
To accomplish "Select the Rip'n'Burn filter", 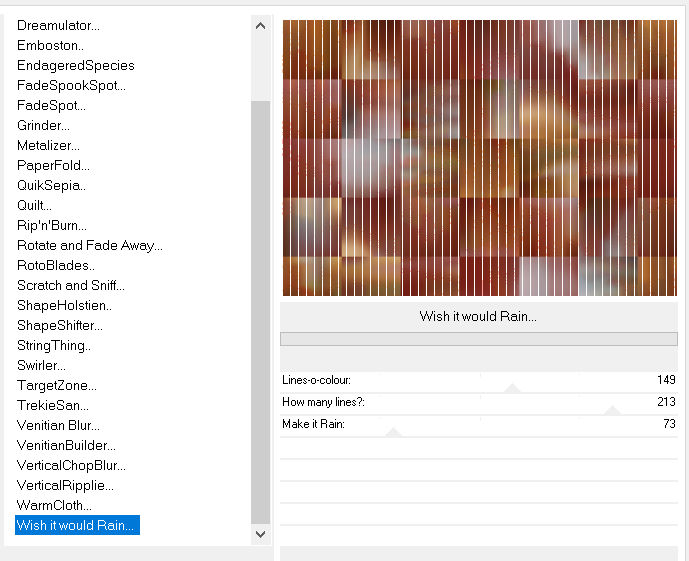I will [52, 225].
